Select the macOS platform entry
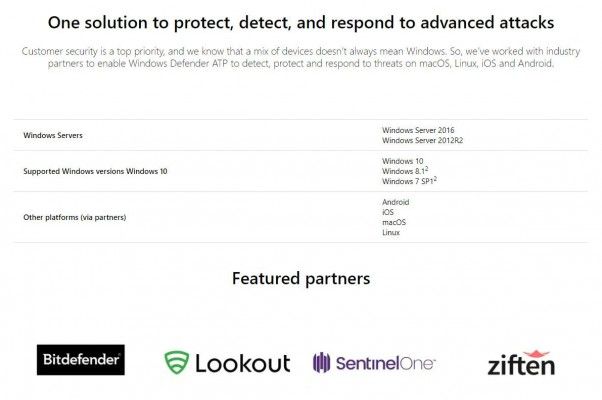The image size is (602, 400). click(x=394, y=222)
